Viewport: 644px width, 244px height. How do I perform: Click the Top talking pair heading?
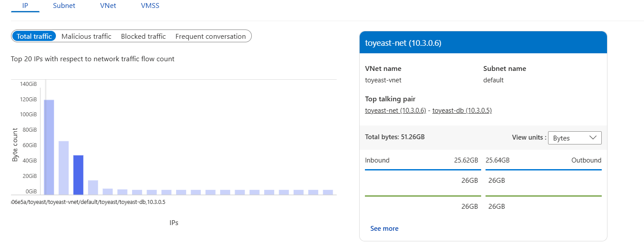coord(390,99)
